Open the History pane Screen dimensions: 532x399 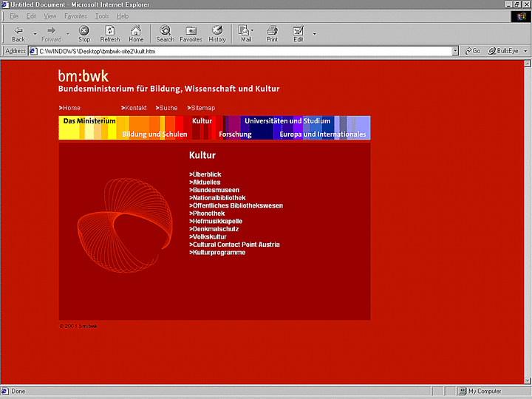(217, 34)
